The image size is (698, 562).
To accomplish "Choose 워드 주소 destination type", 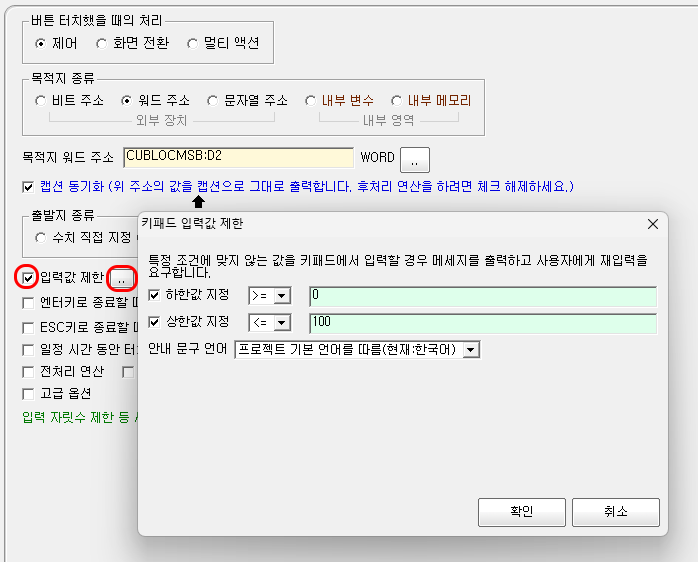I will (x=127, y=101).
